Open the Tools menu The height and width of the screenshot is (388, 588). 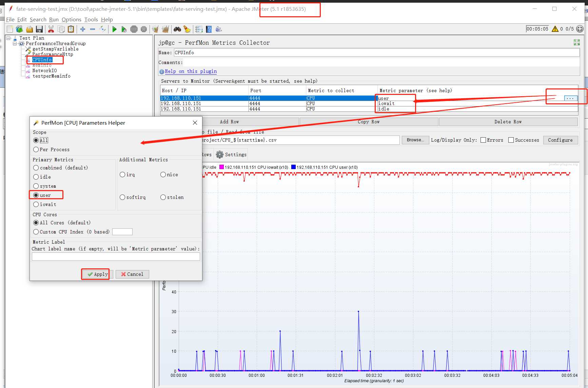click(91, 20)
